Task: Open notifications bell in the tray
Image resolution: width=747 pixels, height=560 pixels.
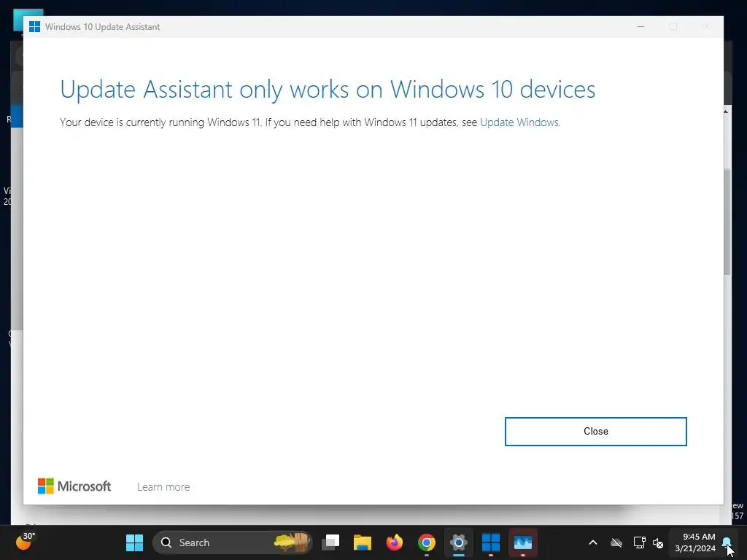Action: [x=727, y=542]
